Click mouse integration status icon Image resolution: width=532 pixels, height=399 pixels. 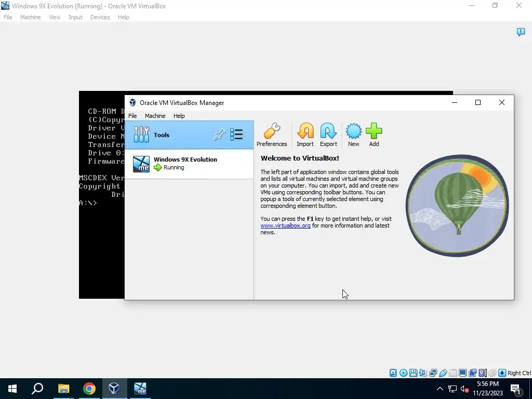pyautogui.click(x=493, y=373)
